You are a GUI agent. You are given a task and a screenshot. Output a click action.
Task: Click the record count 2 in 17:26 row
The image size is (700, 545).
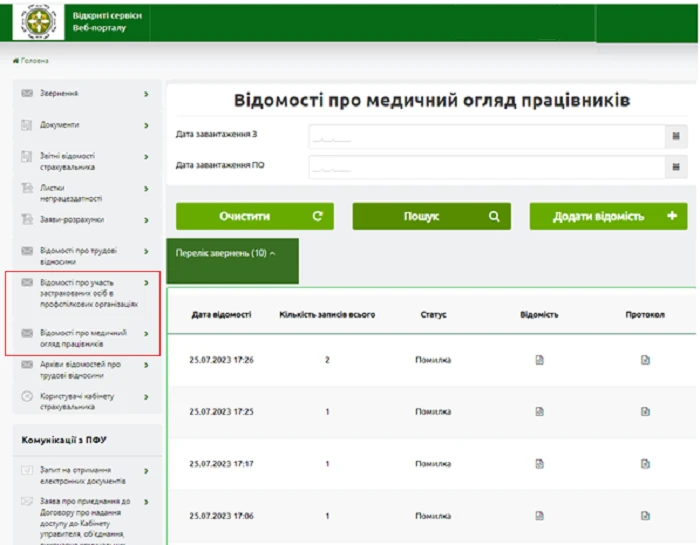click(327, 360)
